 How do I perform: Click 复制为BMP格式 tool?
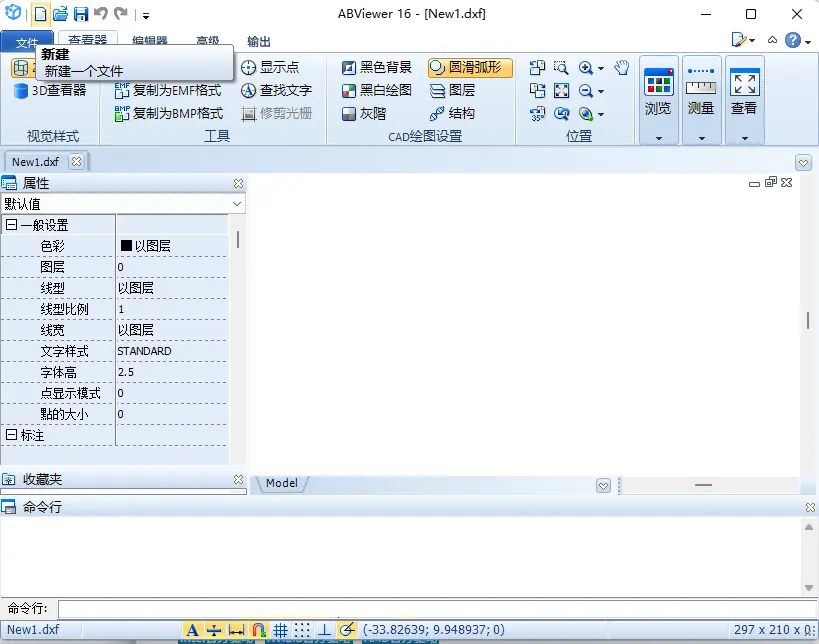[x=169, y=113]
